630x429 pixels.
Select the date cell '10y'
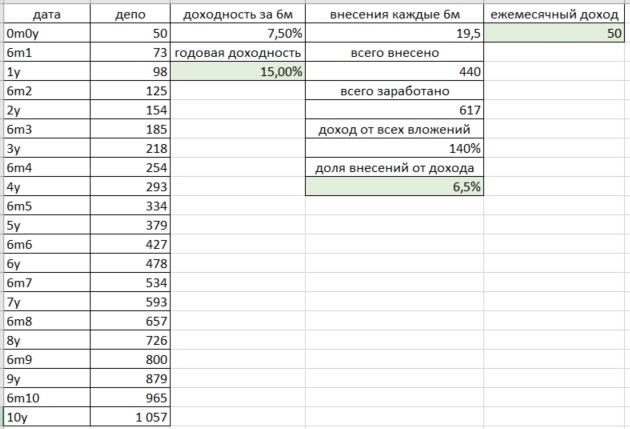[x=47, y=417]
